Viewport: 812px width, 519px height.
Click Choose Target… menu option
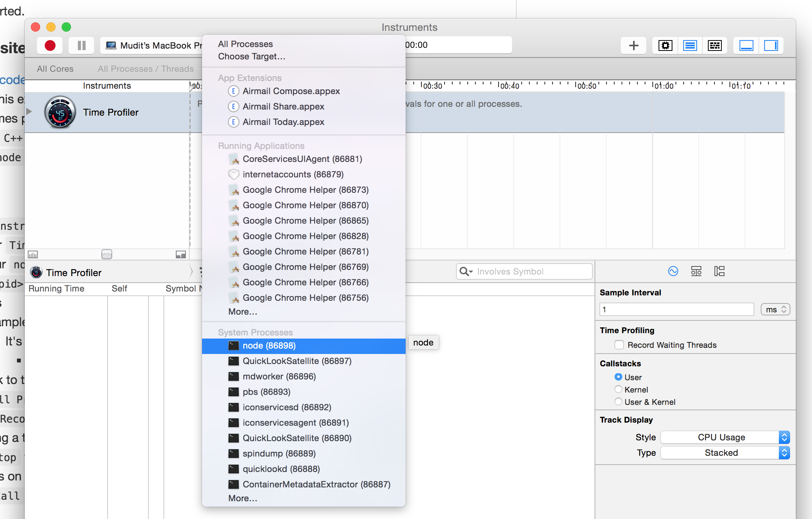(251, 56)
